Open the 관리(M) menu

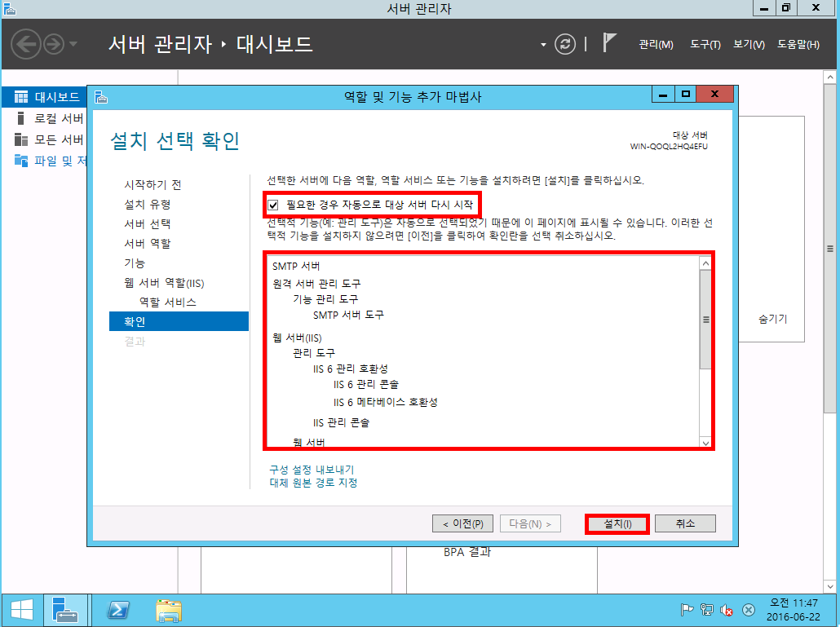coord(656,45)
